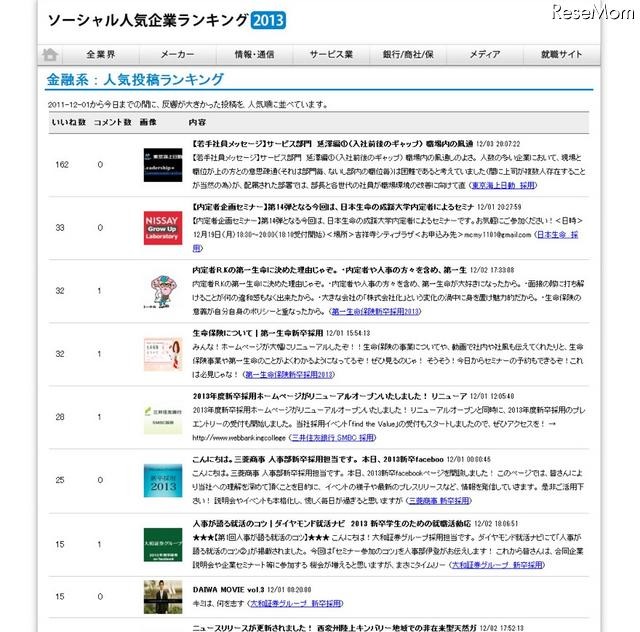Open the メディア tab

pos(484,54)
